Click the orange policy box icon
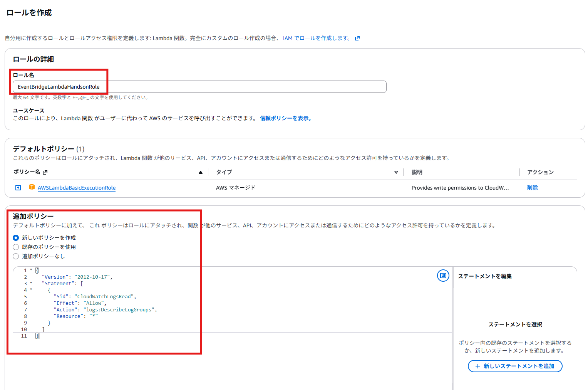 [32, 187]
